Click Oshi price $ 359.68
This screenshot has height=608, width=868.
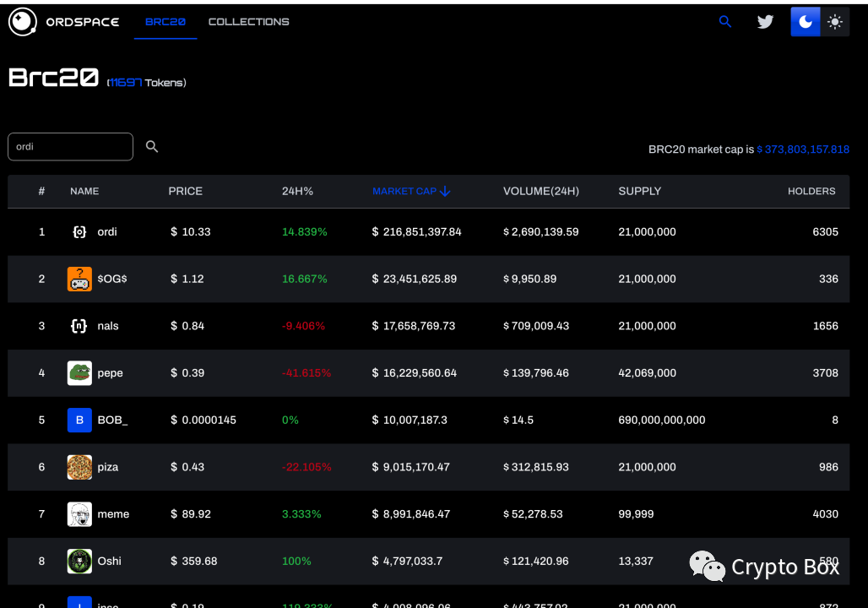(193, 562)
